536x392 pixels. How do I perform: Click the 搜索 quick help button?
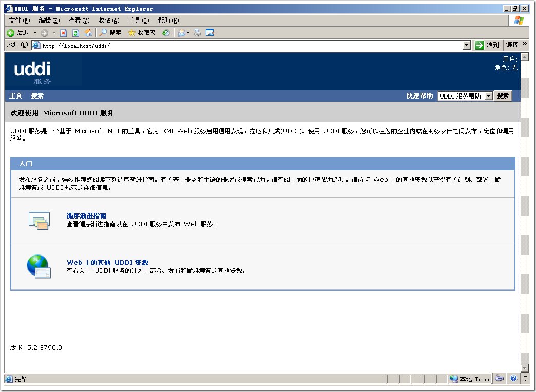[503, 96]
